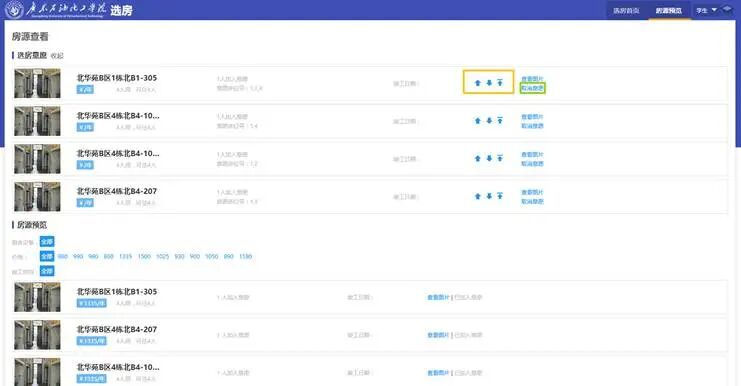The width and height of the screenshot is (741, 386).
Task: Pin B1-305 wish to the top
Action: click(500, 83)
